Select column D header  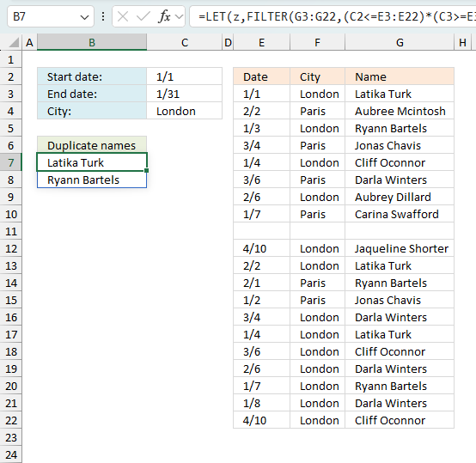[x=228, y=43]
